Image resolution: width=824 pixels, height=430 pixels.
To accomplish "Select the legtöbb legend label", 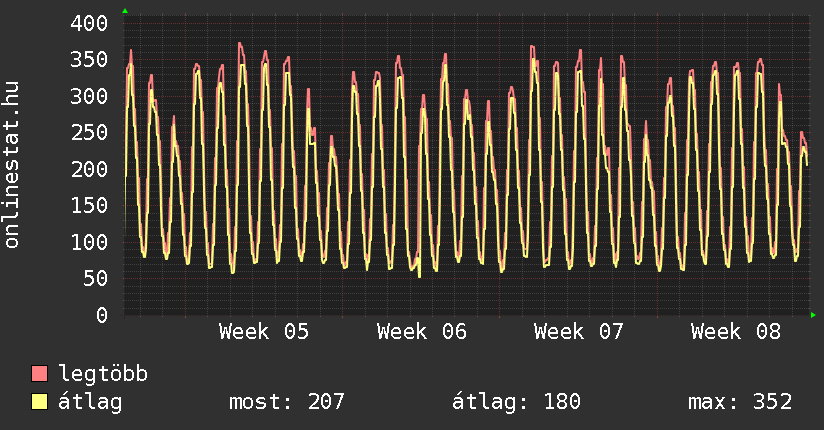I will [x=104, y=374].
